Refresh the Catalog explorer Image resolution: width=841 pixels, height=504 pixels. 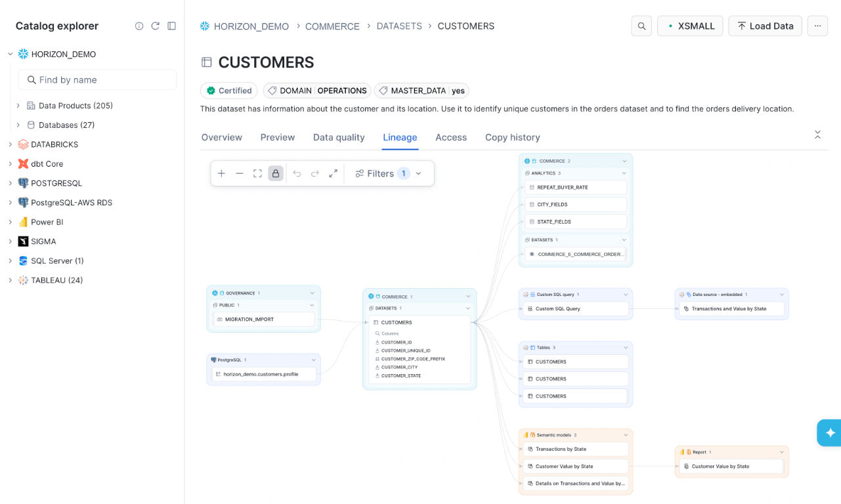point(156,26)
